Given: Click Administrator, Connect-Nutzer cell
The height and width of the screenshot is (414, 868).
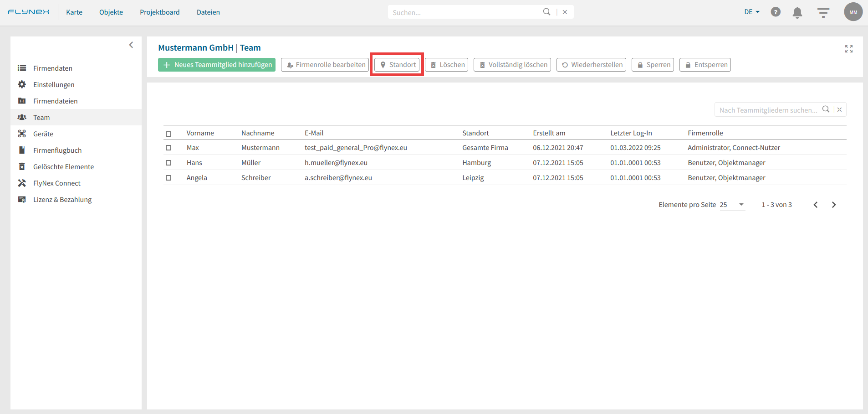Looking at the screenshot, I should pos(734,148).
